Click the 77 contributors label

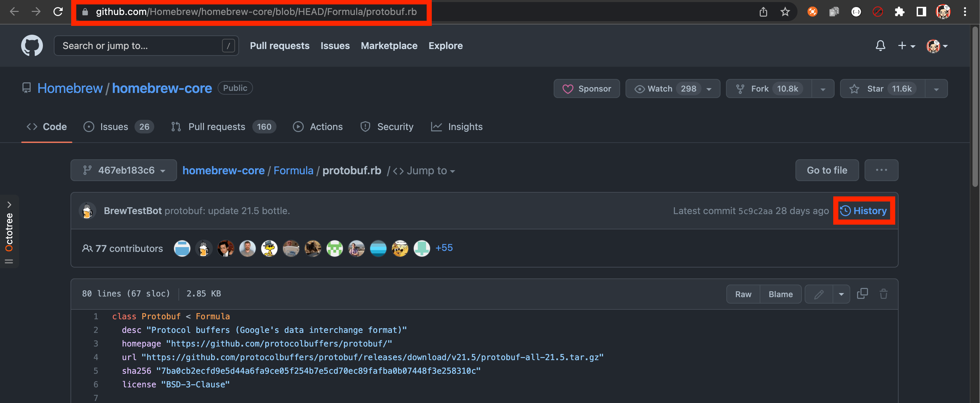point(123,248)
